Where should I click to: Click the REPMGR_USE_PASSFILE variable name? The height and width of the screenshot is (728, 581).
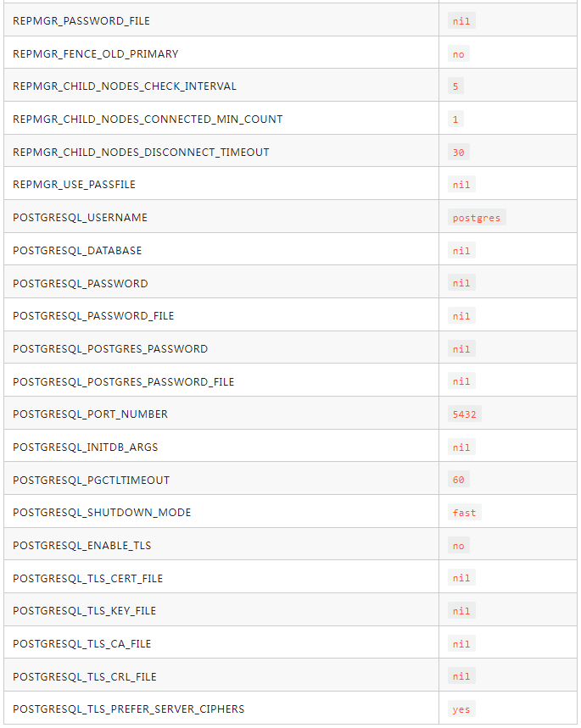tap(75, 185)
